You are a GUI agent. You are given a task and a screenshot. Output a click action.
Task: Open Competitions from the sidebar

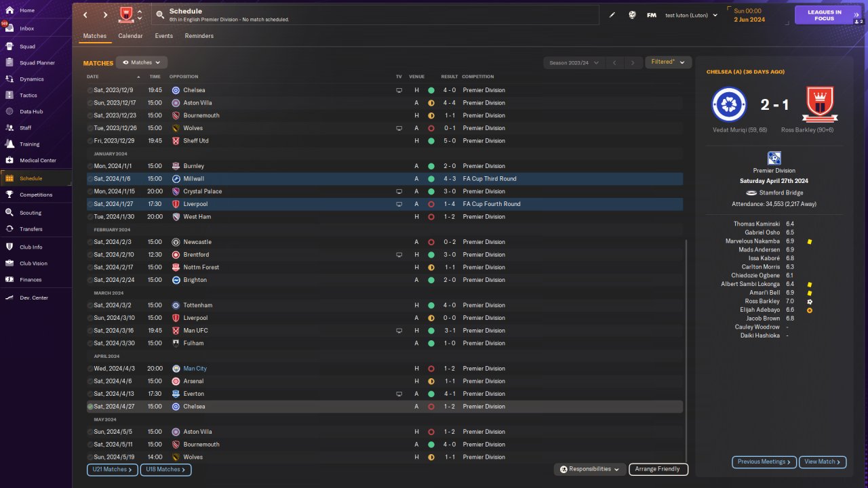[x=35, y=195]
